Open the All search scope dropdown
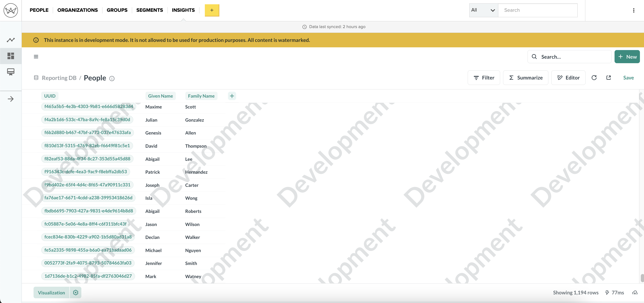Screen dimensions: 644x303 484,10
